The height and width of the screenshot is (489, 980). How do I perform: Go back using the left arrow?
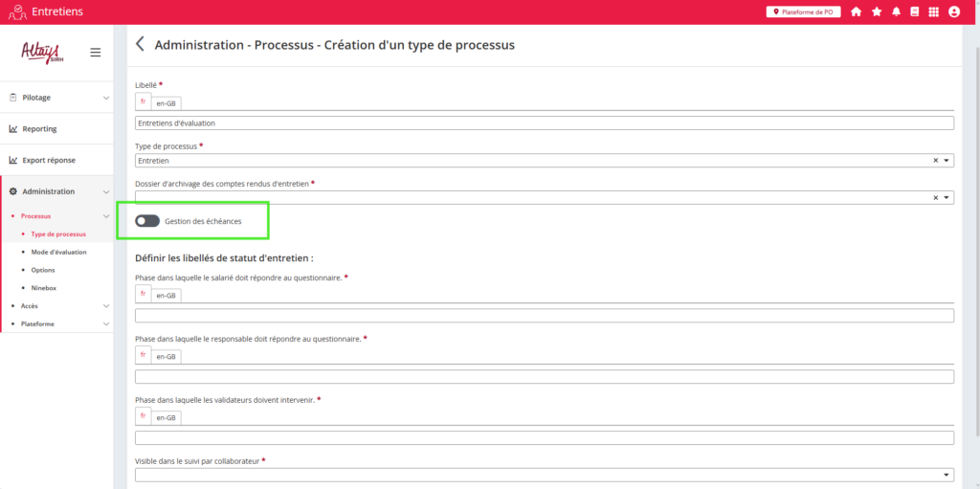[141, 44]
